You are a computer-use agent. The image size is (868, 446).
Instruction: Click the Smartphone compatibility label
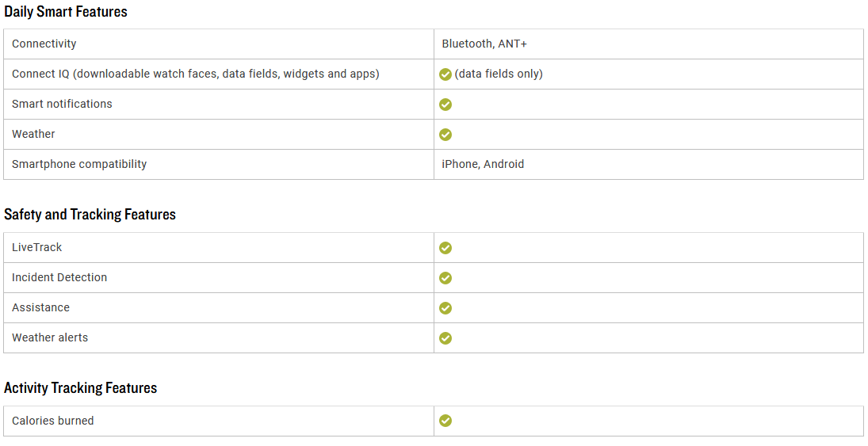coord(79,164)
